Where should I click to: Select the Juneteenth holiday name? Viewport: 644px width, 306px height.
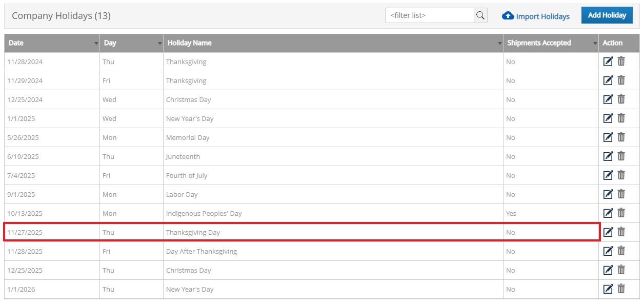183,156
